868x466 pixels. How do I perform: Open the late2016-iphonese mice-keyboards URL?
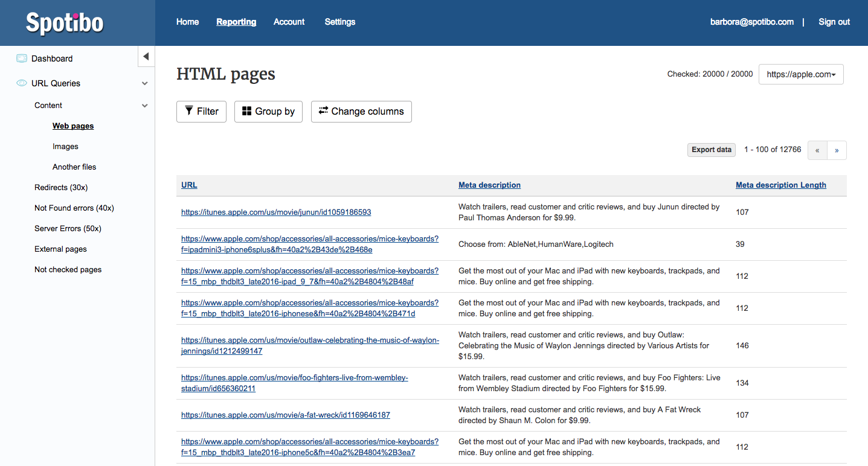(x=310, y=308)
